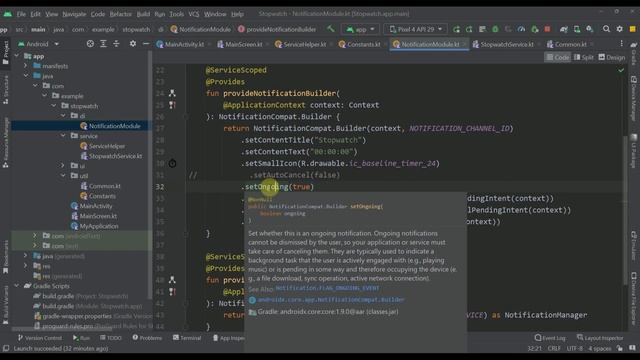Open the Version Control tool window

(40, 338)
